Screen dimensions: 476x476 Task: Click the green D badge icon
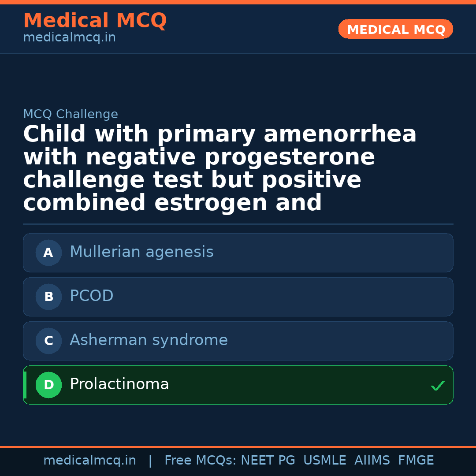(x=48, y=385)
